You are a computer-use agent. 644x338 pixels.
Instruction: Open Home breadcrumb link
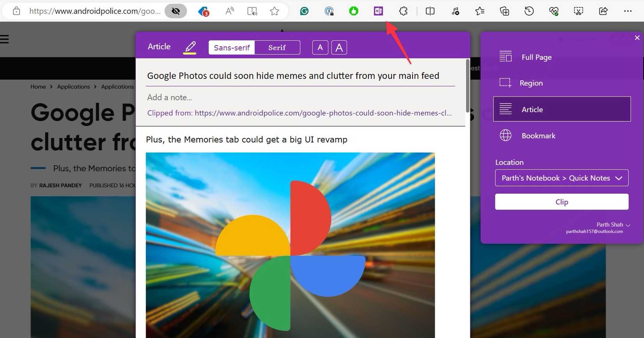(38, 87)
